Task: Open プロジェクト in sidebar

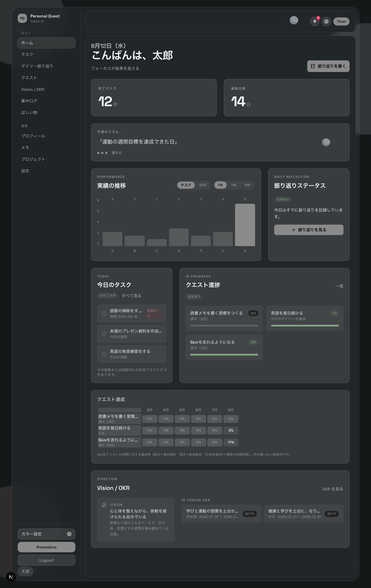Action: [x=46, y=159]
